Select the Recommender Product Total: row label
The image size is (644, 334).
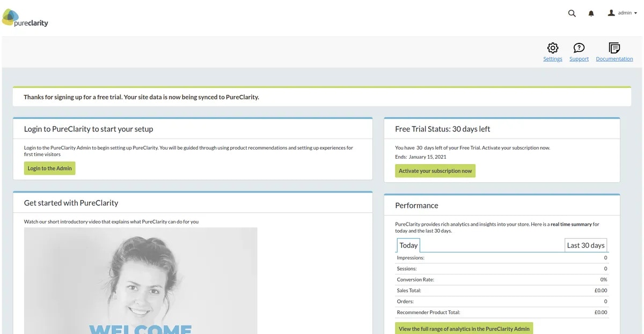(428, 312)
